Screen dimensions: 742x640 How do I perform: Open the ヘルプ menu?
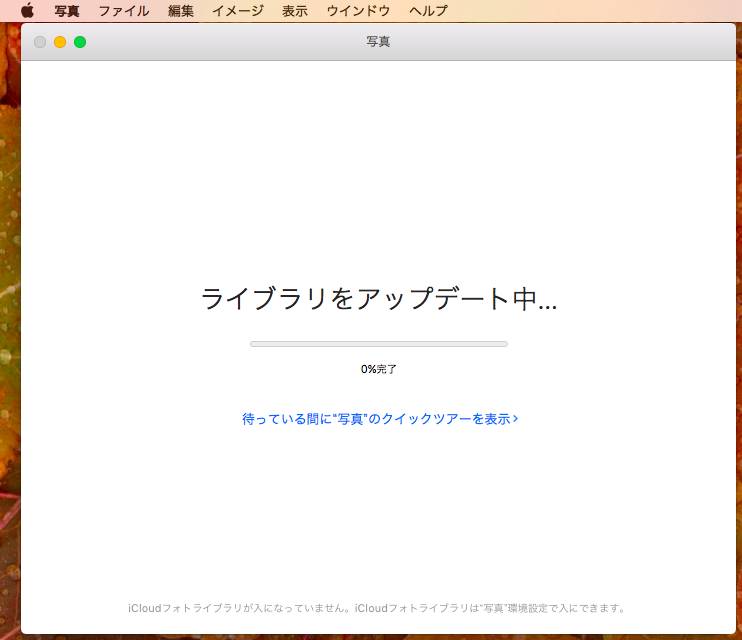(428, 10)
